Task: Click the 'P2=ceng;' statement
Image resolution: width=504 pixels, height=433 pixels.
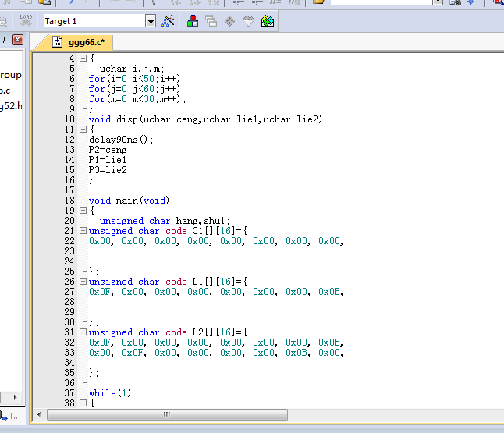Action: pos(110,150)
